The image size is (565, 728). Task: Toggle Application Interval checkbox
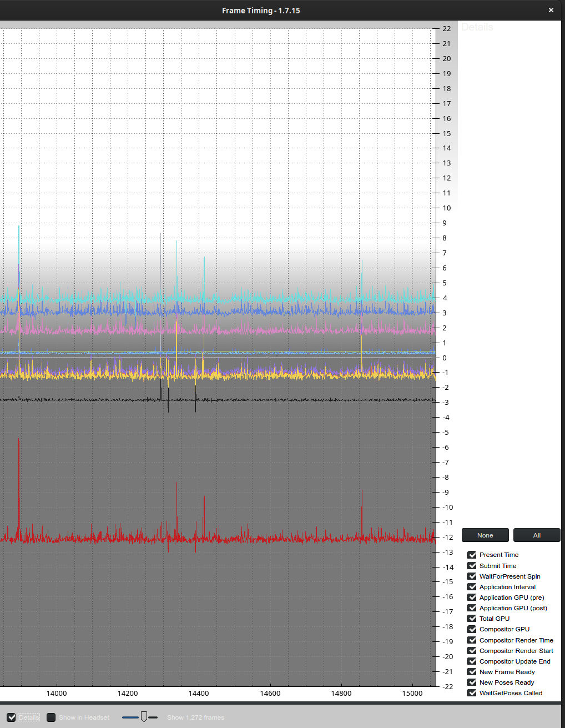(x=472, y=586)
